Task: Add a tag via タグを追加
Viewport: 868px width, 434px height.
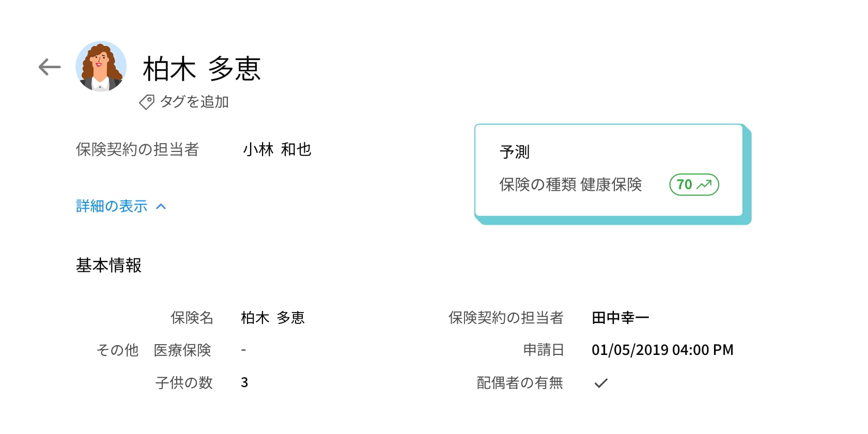Action: point(194,102)
